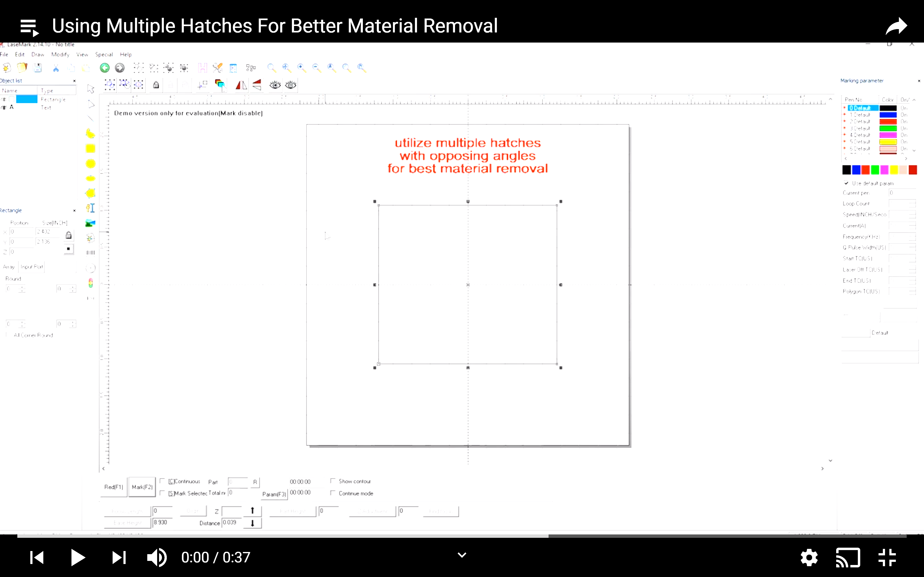Enable Continue mode
The height and width of the screenshot is (577, 924).
[333, 493]
